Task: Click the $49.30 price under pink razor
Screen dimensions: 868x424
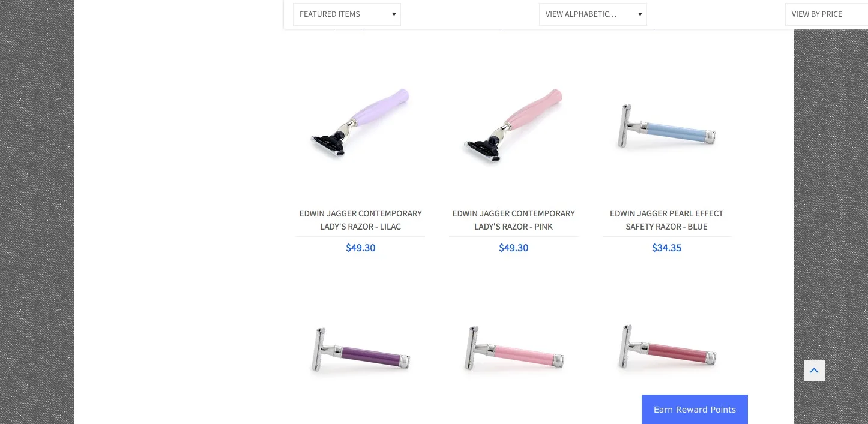Action: [513, 248]
